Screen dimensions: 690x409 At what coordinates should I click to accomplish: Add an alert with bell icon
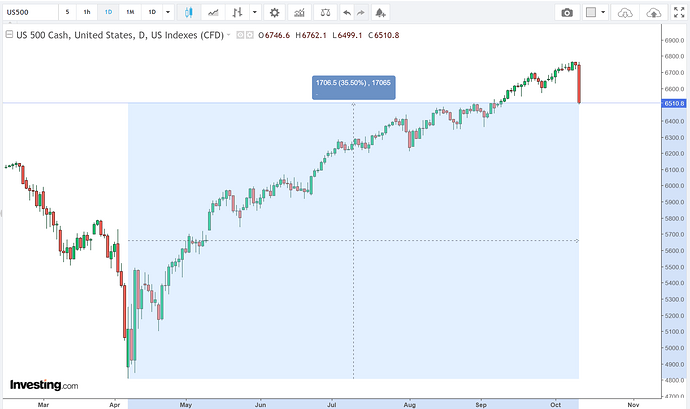[x=381, y=12]
